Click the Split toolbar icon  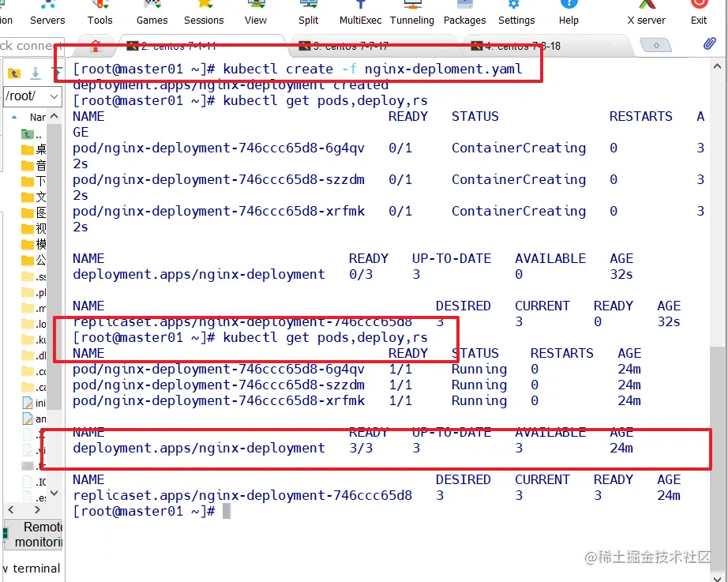pos(308,13)
